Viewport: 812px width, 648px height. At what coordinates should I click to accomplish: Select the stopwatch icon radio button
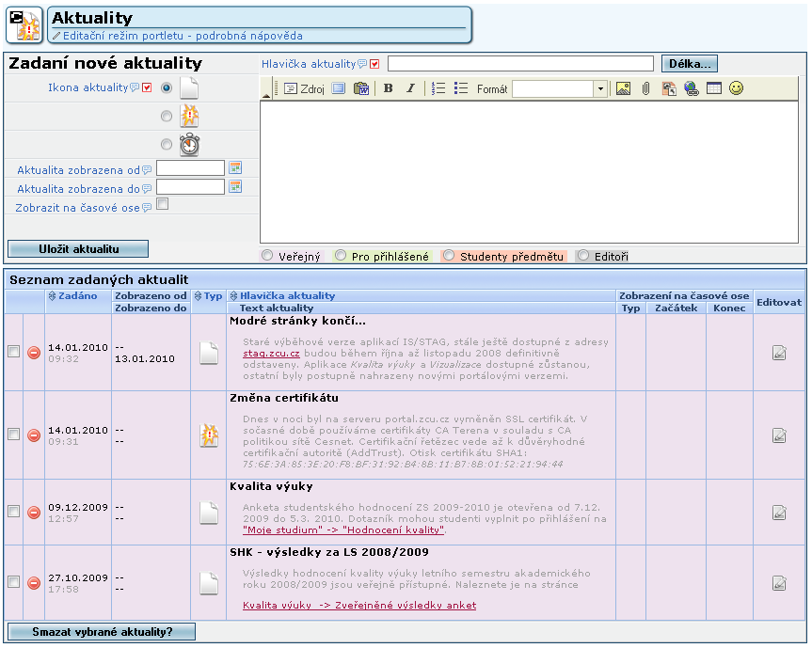[x=167, y=145]
